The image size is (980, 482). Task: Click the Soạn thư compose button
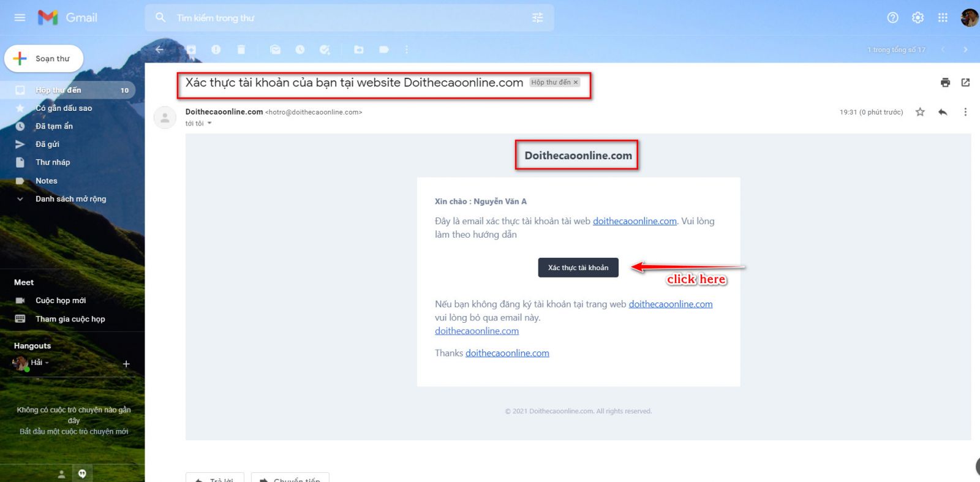click(43, 59)
